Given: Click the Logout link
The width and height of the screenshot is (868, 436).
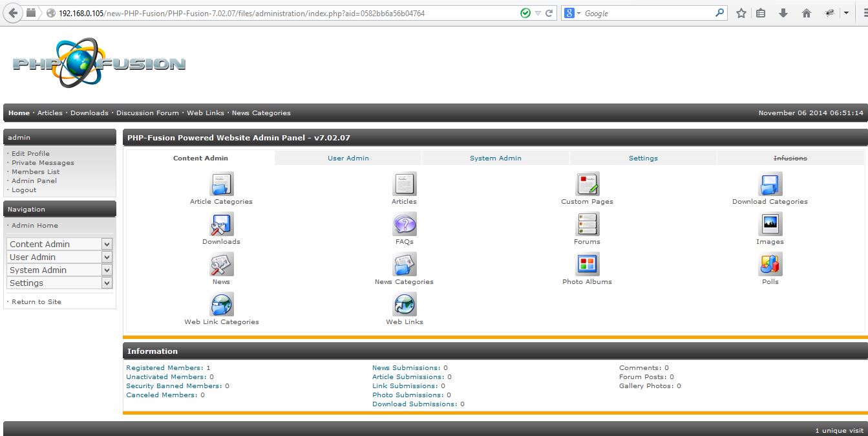Looking at the screenshot, I should point(24,190).
